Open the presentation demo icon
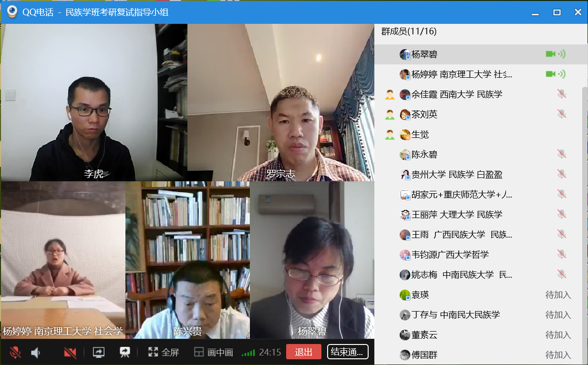Viewport: 588px width, 365px height. pos(125,353)
